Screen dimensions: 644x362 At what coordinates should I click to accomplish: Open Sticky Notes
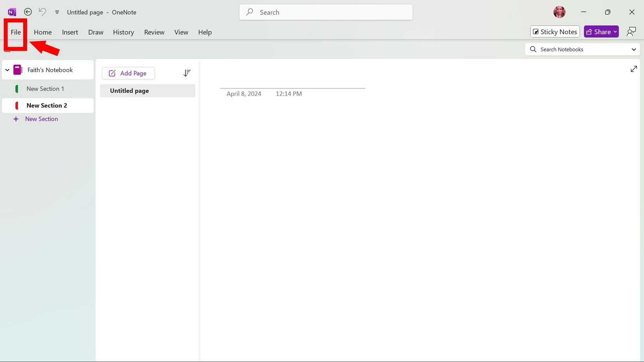pos(555,32)
